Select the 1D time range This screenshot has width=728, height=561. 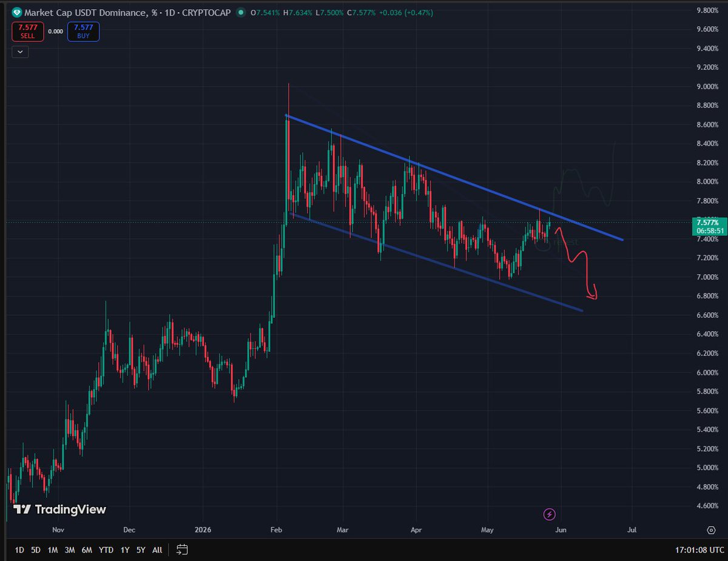[19, 550]
